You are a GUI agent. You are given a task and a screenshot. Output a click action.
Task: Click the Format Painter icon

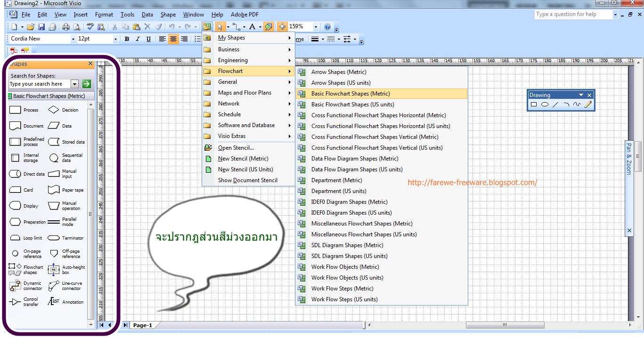[159, 27]
